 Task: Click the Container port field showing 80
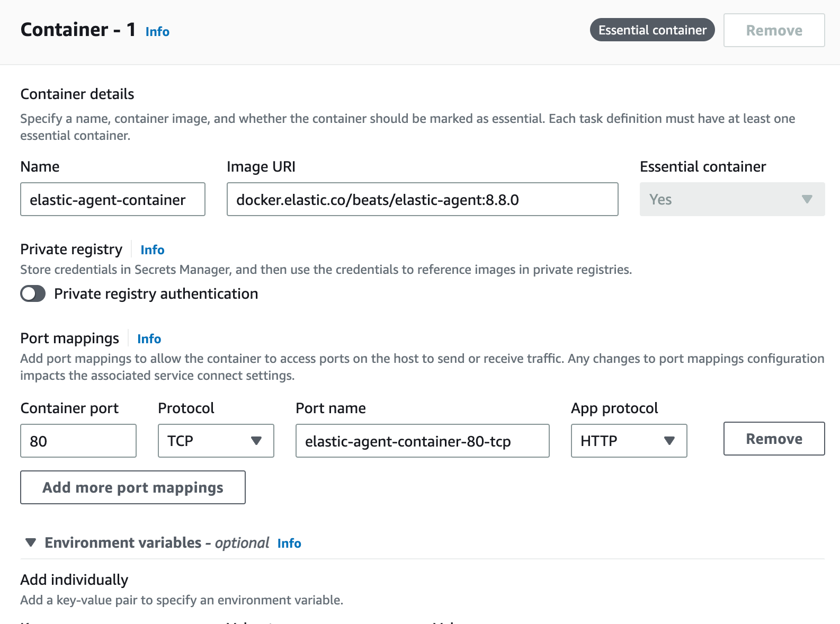coord(78,441)
